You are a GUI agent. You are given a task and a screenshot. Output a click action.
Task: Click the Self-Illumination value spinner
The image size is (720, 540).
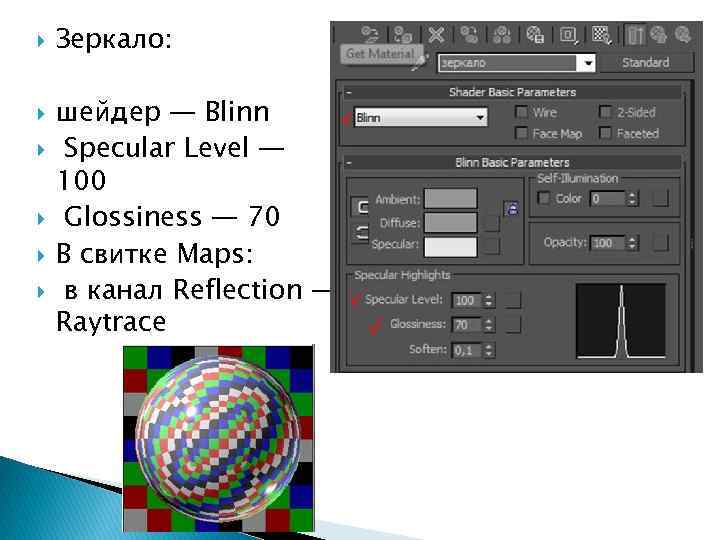point(632,199)
